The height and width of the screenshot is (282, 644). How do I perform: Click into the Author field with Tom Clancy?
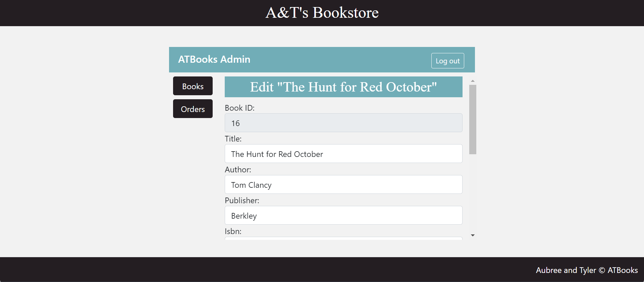pyautogui.click(x=343, y=184)
